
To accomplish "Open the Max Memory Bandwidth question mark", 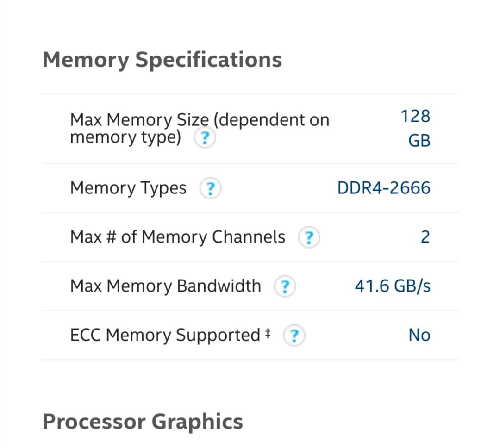I will 285,286.
